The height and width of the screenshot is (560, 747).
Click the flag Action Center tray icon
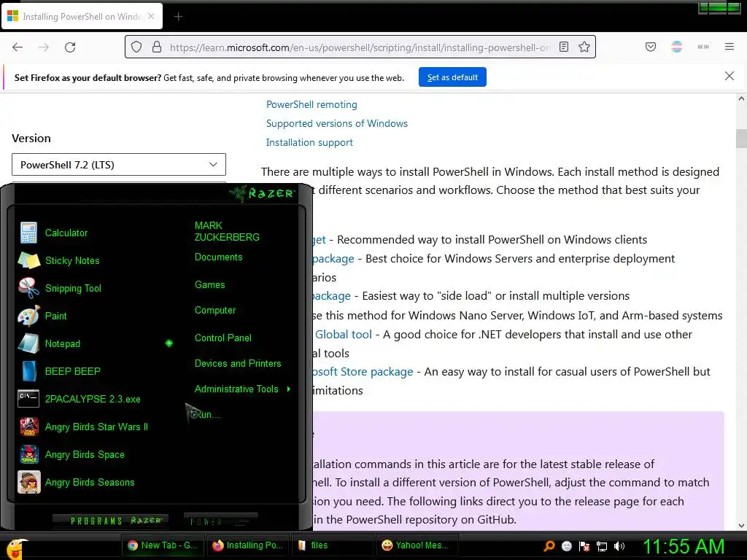pos(584,546)
